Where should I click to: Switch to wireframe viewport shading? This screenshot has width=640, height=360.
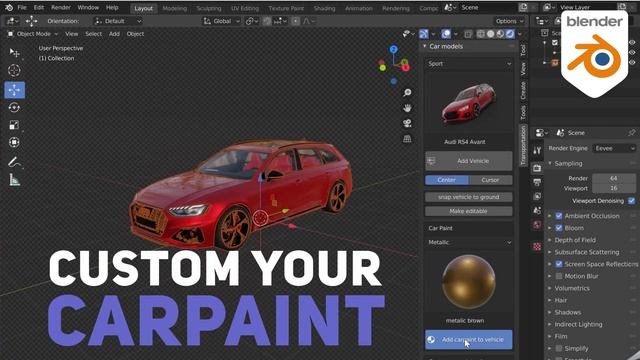pyautogui.click(x=481, y=34)
